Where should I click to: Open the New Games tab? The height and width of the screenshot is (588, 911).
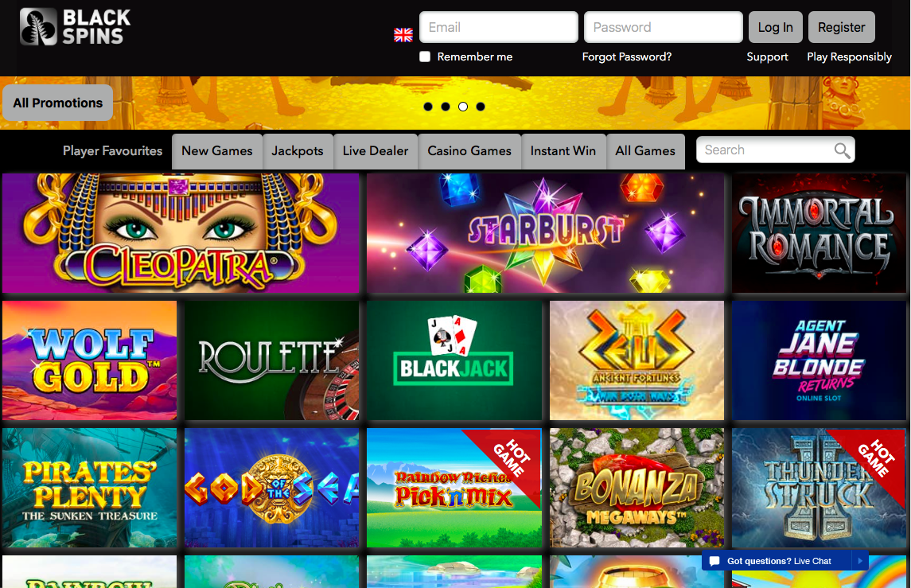pos(217,151)
